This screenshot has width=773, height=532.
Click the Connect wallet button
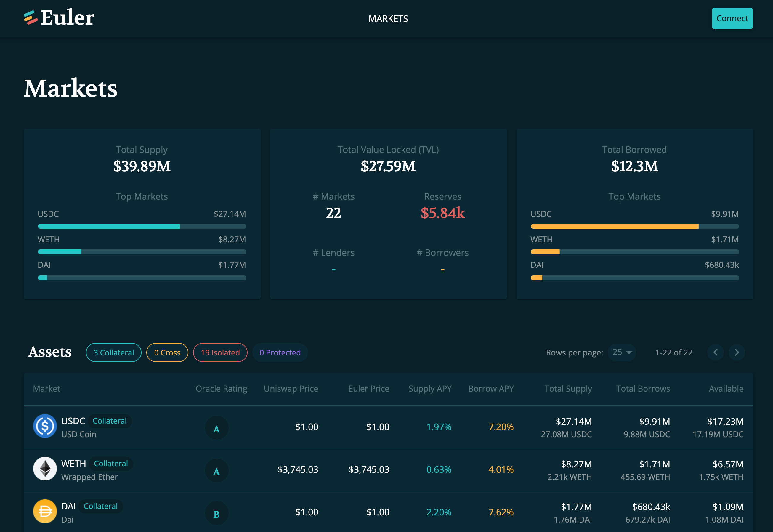click(732, 18)
